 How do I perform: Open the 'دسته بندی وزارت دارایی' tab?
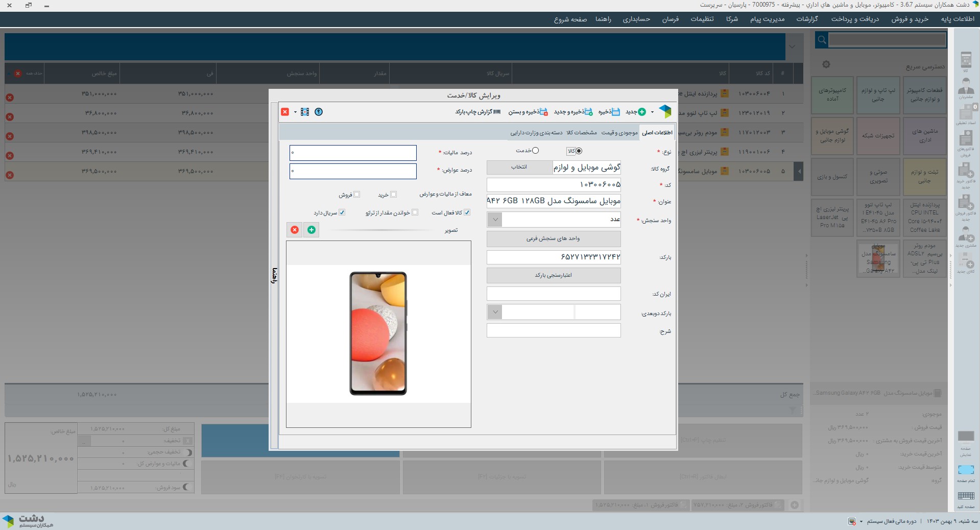click(536, 133)
